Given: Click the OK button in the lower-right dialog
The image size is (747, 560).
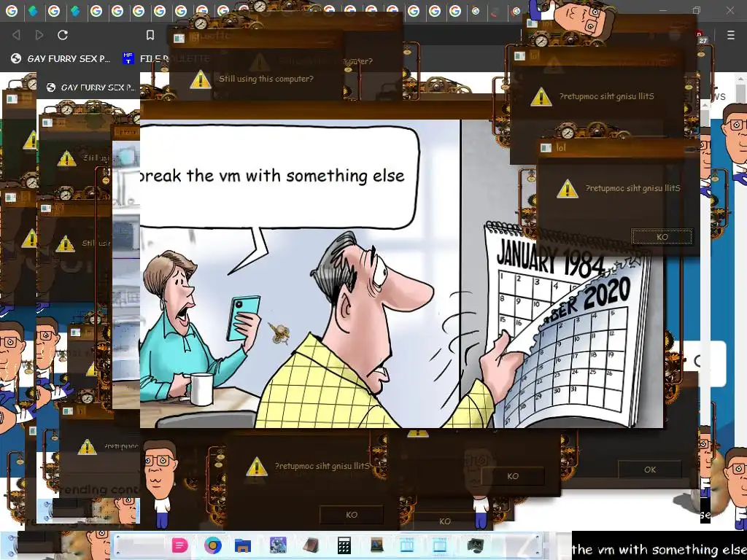Looking at the screenshot, I should pos(650,470).
